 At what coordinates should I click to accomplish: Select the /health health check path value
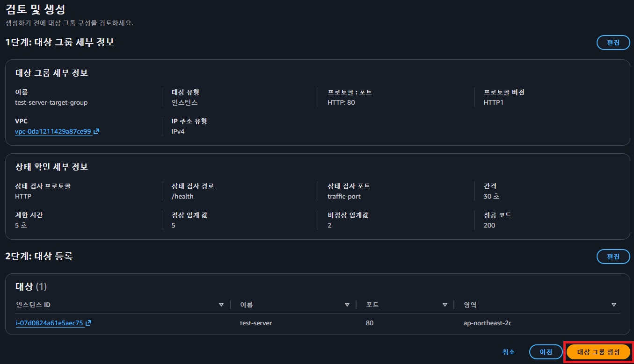[182, 196]
